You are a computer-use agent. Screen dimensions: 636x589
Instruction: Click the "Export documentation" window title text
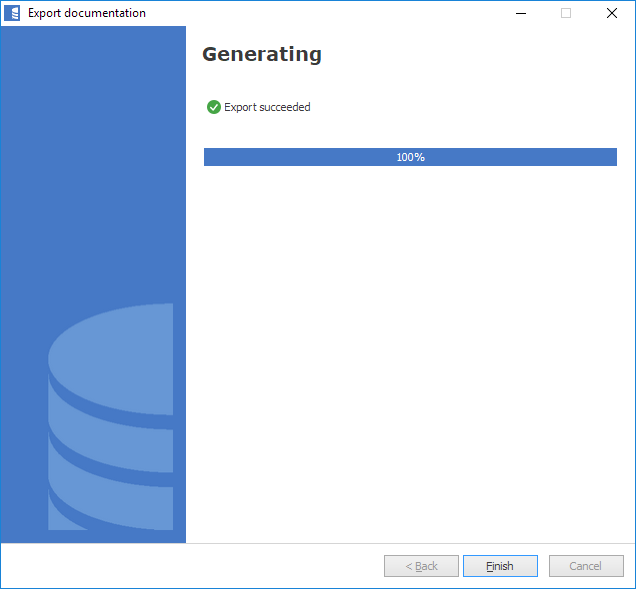pos(86,13)
